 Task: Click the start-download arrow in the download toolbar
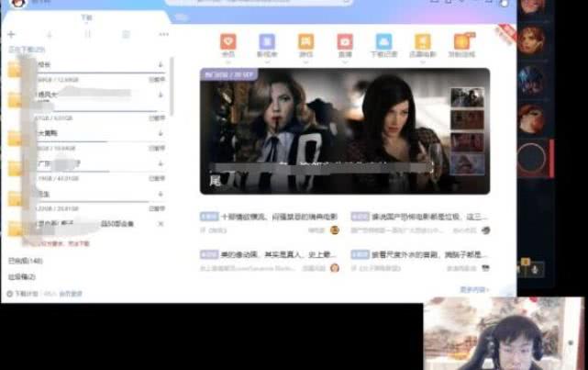(x=50, y=35)
